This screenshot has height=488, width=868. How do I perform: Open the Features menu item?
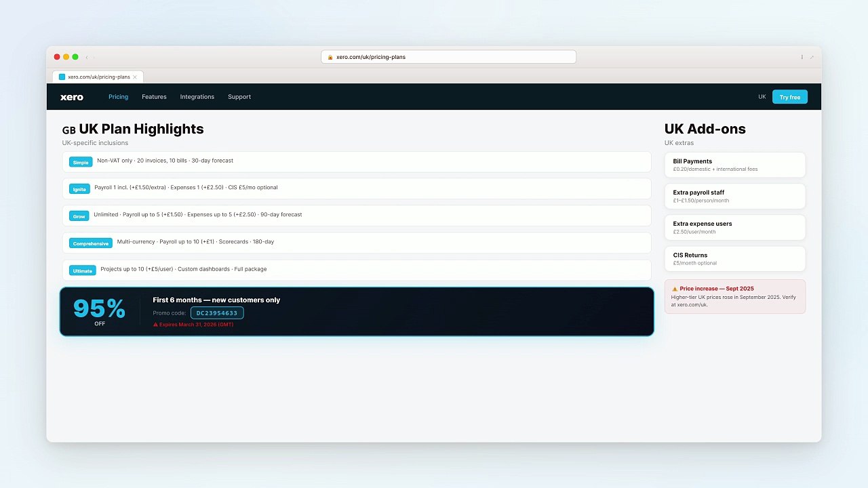pyautogui.click(x=154, y=97)
